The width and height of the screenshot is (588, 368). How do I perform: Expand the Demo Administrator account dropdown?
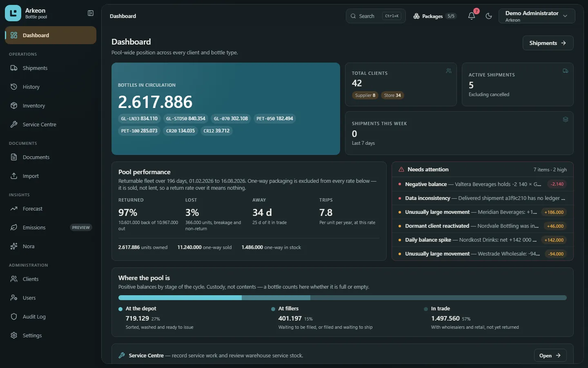[537, 16]
